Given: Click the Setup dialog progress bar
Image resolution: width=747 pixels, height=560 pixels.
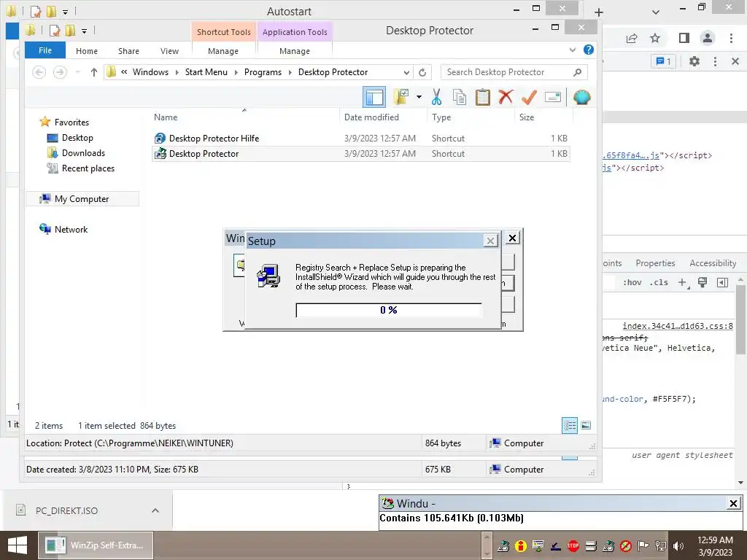Looking at the screenshot, I should (389, 310).
